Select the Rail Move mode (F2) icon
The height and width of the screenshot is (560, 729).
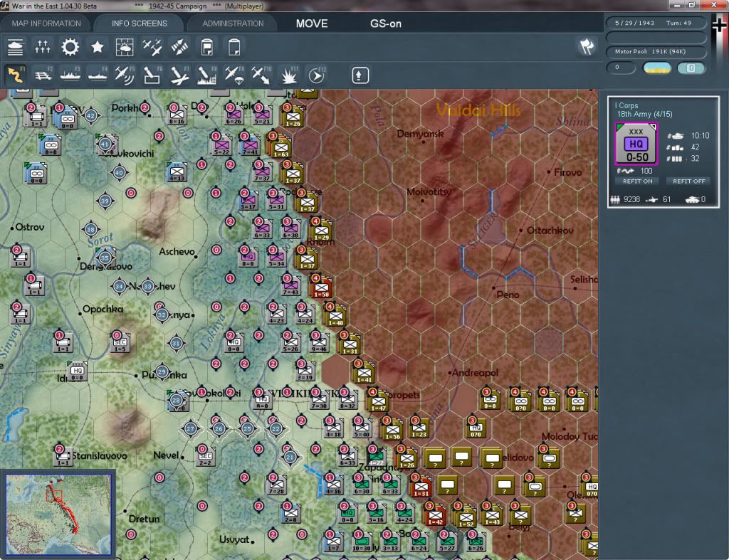[43, 75]
